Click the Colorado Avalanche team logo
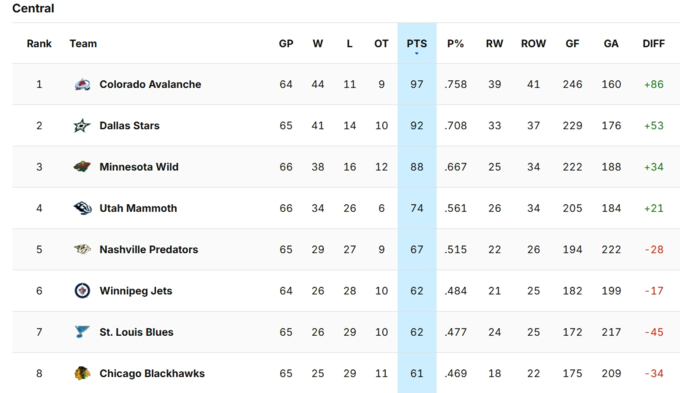The image size is (680, 393). click(82, 84)
